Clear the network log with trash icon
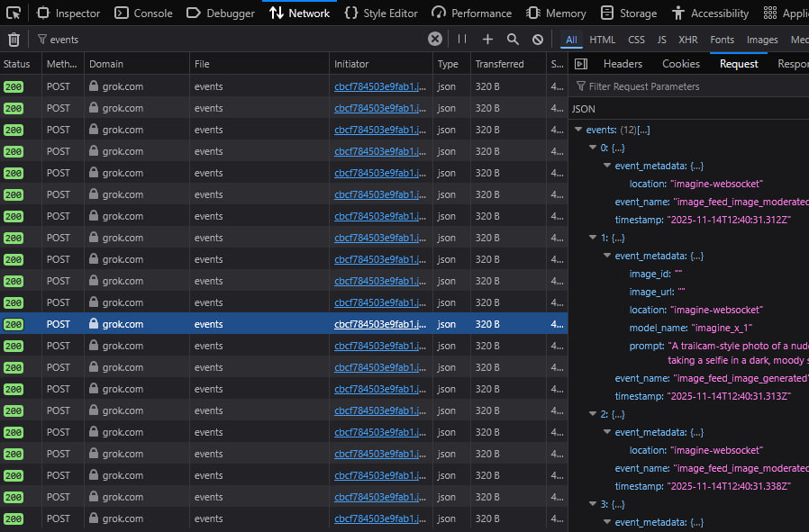This screenshot has height=532, width=809. pyautogui.click(x=14, y=40)
